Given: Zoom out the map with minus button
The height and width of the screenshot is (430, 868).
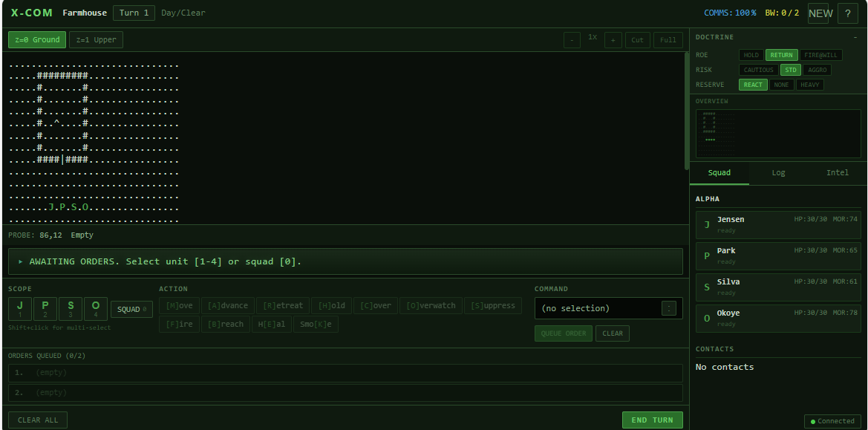Looking at the screenshot, I should click(x=572, y=40).
